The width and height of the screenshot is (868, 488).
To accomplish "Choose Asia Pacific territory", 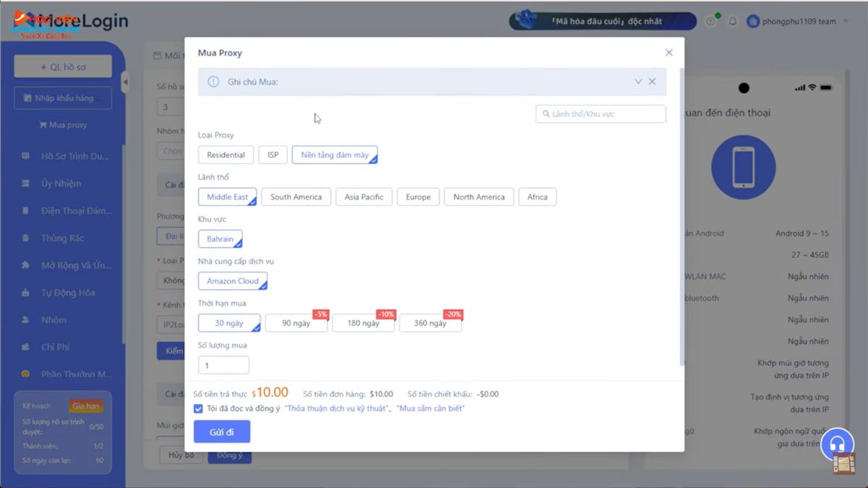I will [x=364, y=197].
